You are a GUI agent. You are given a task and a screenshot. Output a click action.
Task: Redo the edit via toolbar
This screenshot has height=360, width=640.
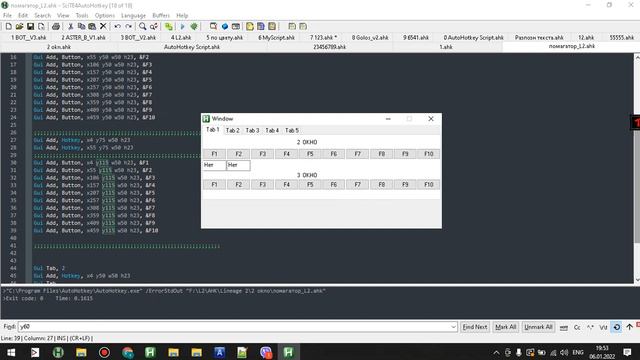pos(128,27)
